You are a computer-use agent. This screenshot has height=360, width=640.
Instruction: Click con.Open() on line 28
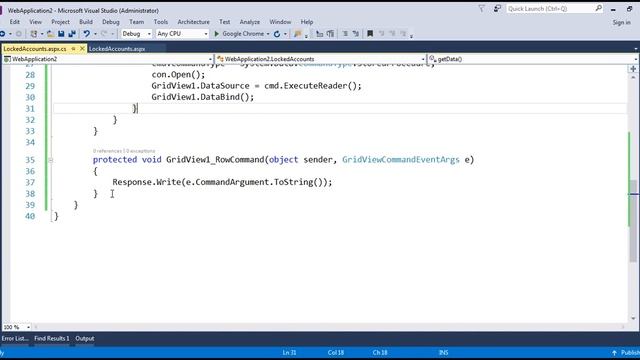click(178, 75)
